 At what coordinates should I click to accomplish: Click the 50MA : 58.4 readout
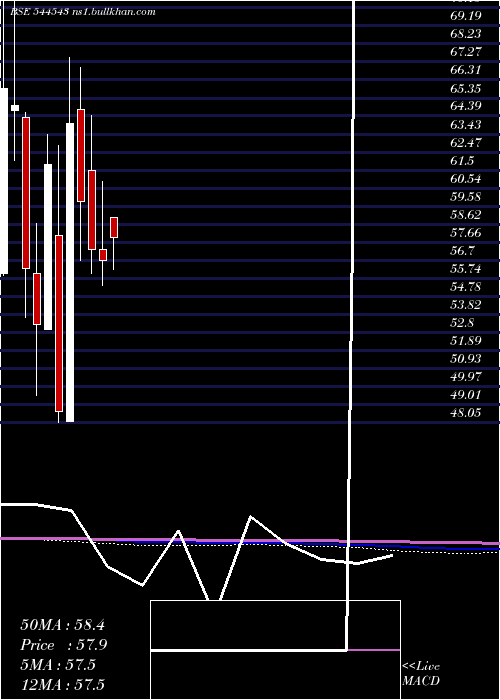click(62, 625)
